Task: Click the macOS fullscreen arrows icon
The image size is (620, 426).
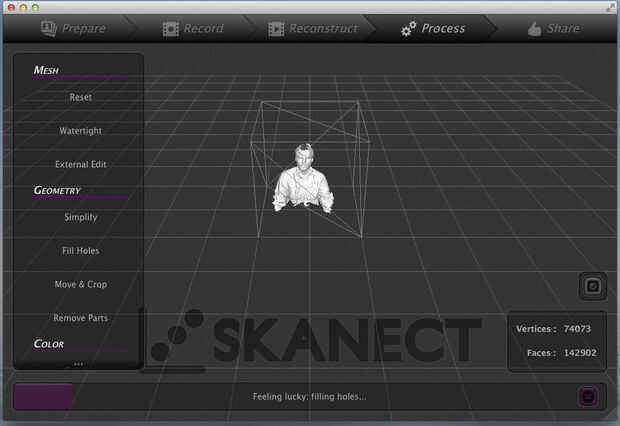Action: 611,7
